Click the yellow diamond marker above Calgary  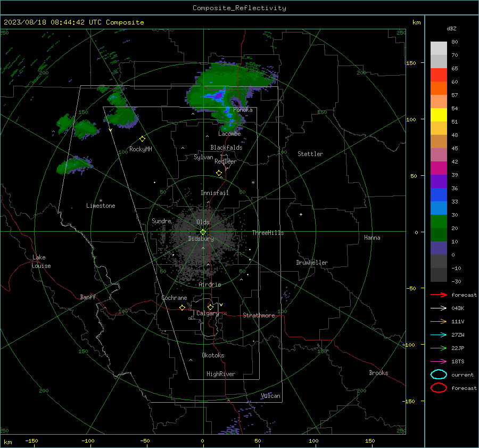(x=210, y=307)
